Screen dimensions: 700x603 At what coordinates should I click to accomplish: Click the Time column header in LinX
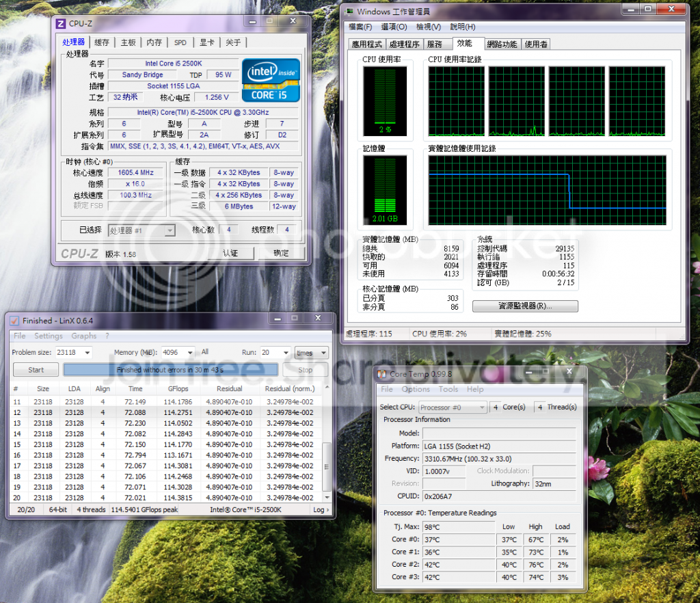[x=135, y=389]
